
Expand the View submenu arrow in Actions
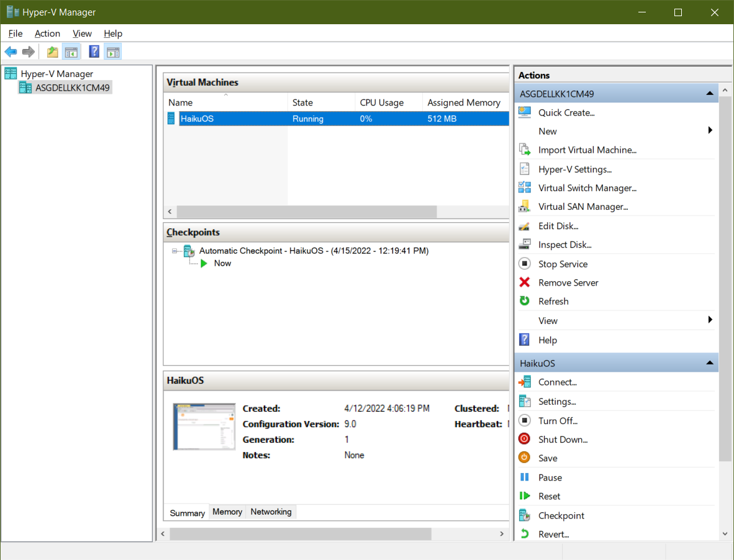(710, 320)
